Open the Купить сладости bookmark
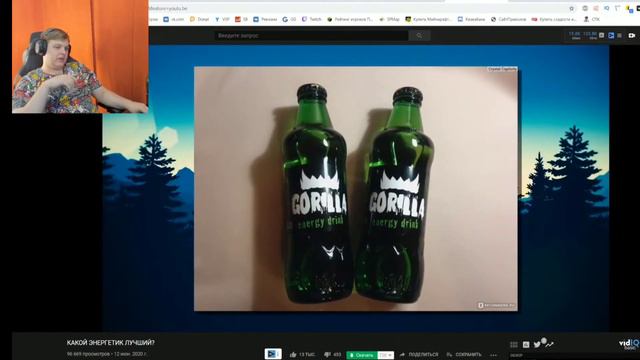Screen dimensions: 640x360 [x=554, y=19]
